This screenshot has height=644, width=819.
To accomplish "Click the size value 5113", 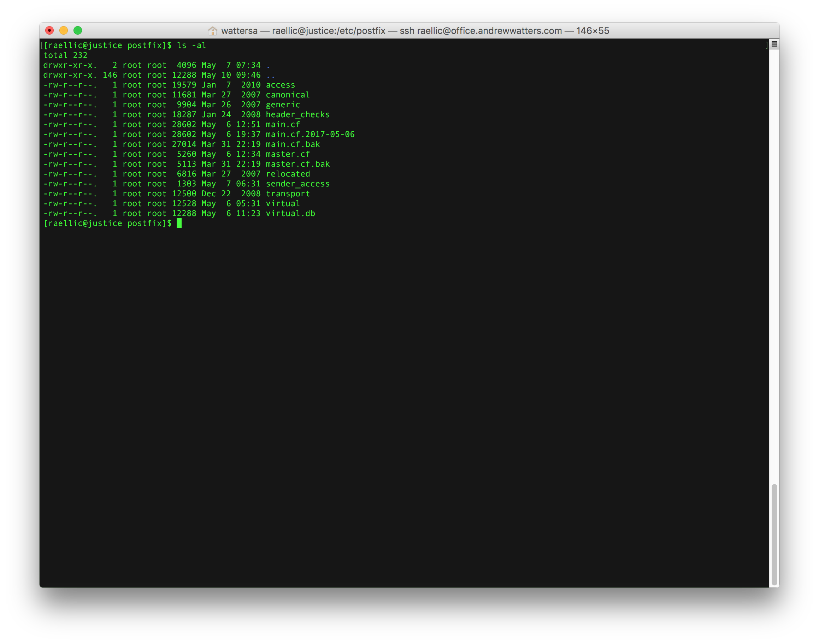I will [187, 164].
